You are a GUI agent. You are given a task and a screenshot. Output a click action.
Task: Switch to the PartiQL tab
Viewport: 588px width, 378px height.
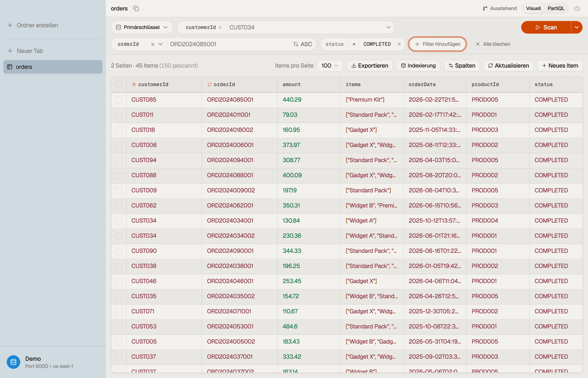tap(556, 8)
